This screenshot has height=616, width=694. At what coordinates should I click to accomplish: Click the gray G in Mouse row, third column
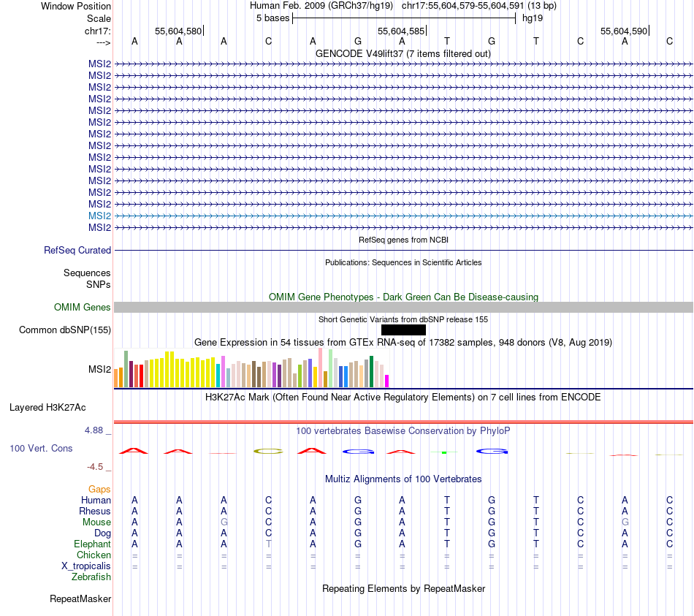224,522
